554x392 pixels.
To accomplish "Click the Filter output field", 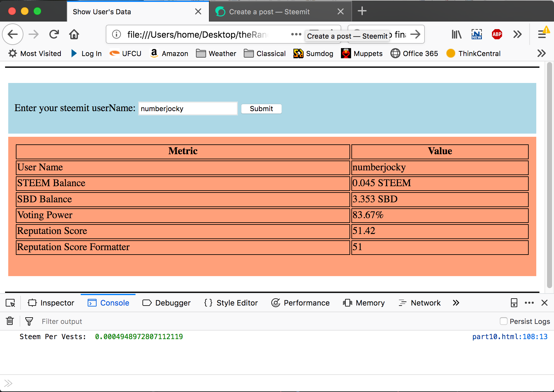I will tap(266, 321).
